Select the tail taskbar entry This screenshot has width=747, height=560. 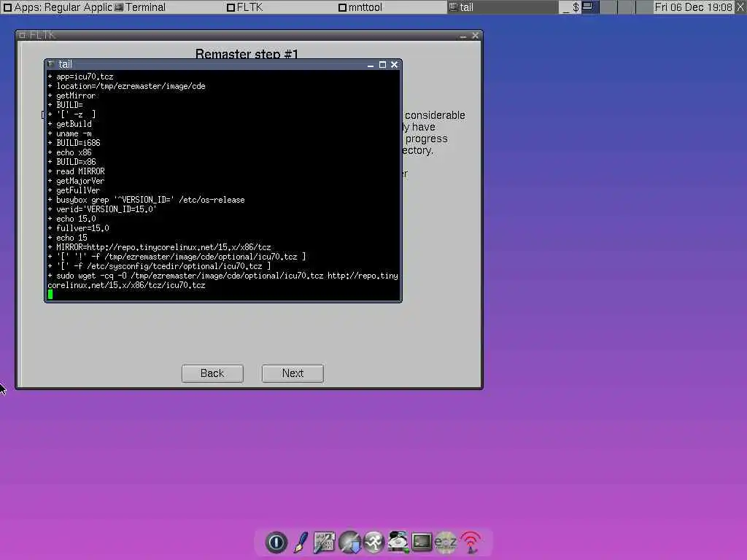pyautogui.click(x=503, y=7)
